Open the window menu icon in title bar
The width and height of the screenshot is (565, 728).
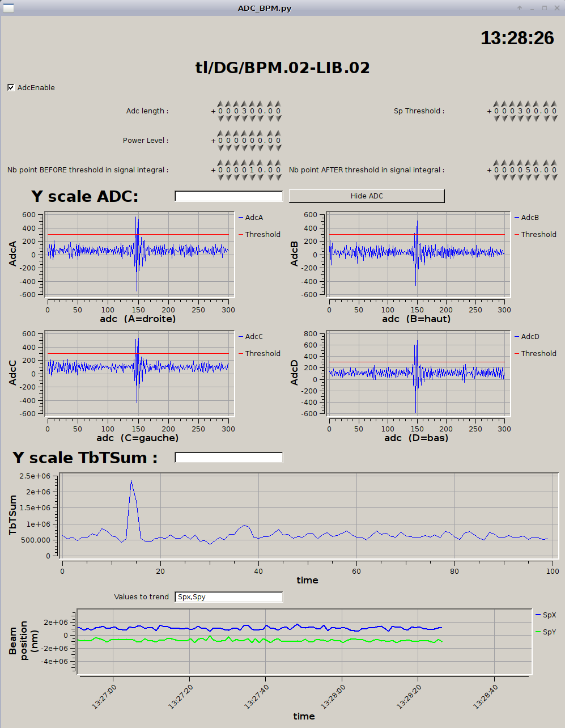[8, 8]
